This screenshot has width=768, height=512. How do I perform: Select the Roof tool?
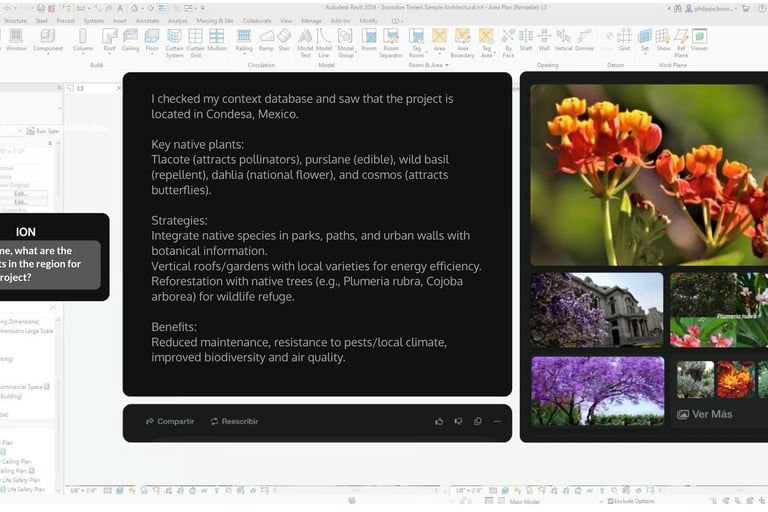click(x=109, y=40)
